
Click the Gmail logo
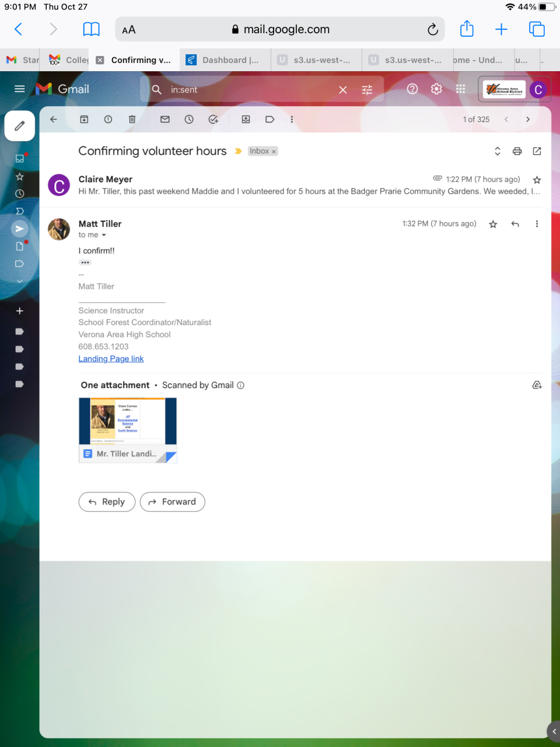pos(62,89)
